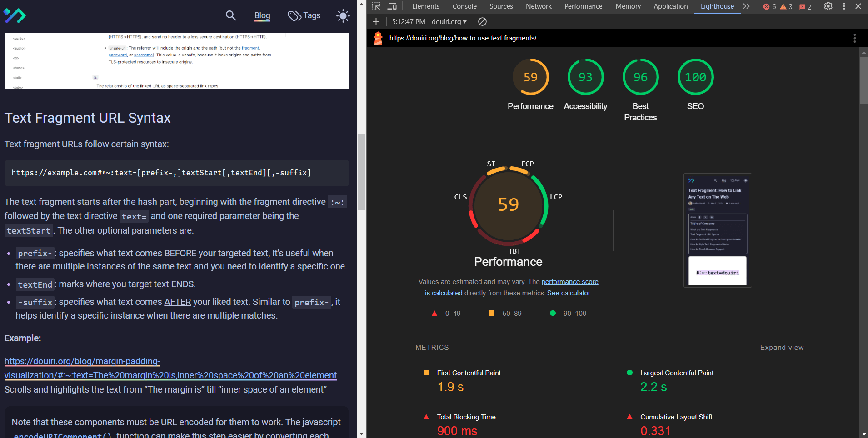Click the error count icon showing 6
Image resolution: width=868 pixels, height=438 pixels.
pyautogui.click(x=768, y=6)
